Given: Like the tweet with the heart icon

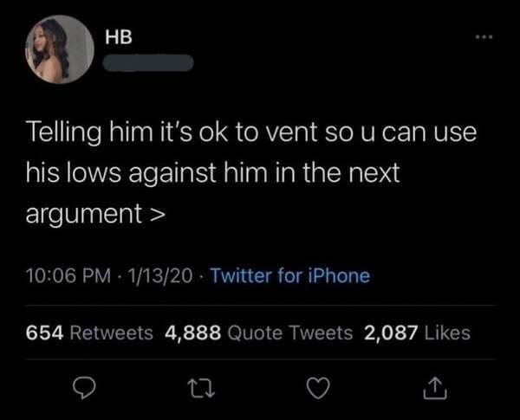Looking at the screenshot, I should tap(318, 388).
